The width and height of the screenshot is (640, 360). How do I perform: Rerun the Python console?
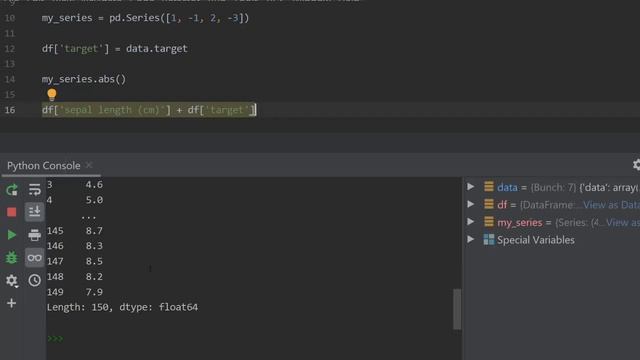[11, 190]
